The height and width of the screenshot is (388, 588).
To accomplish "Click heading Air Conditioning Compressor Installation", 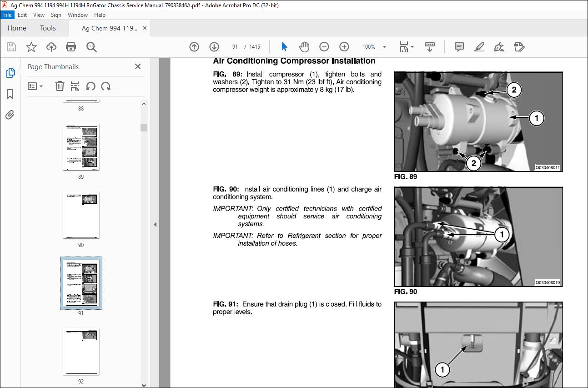I will (294, 61).
